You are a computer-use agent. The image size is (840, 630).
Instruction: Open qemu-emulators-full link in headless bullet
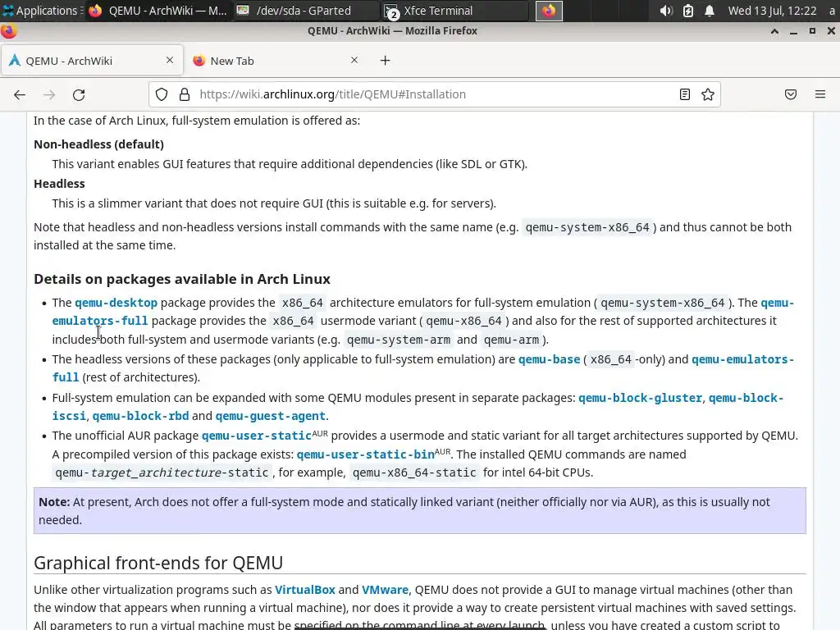pyautogui.click(x=742, y=359)
